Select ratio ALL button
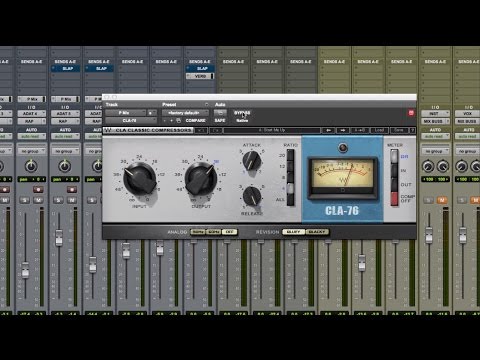The image size is (480, 360). (290, 199)
